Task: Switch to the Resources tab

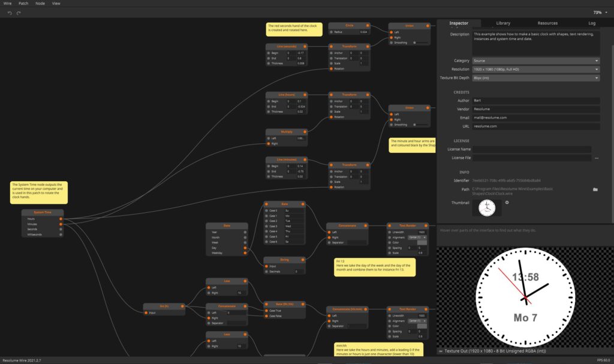Action: (x=547, y=23)
